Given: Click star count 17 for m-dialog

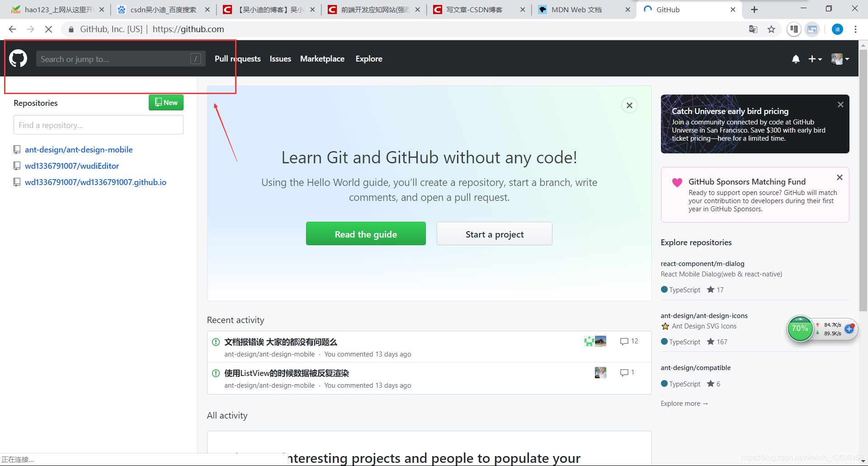Looking at the screenshot, I should pyautogui.click(x=716, y=290).
